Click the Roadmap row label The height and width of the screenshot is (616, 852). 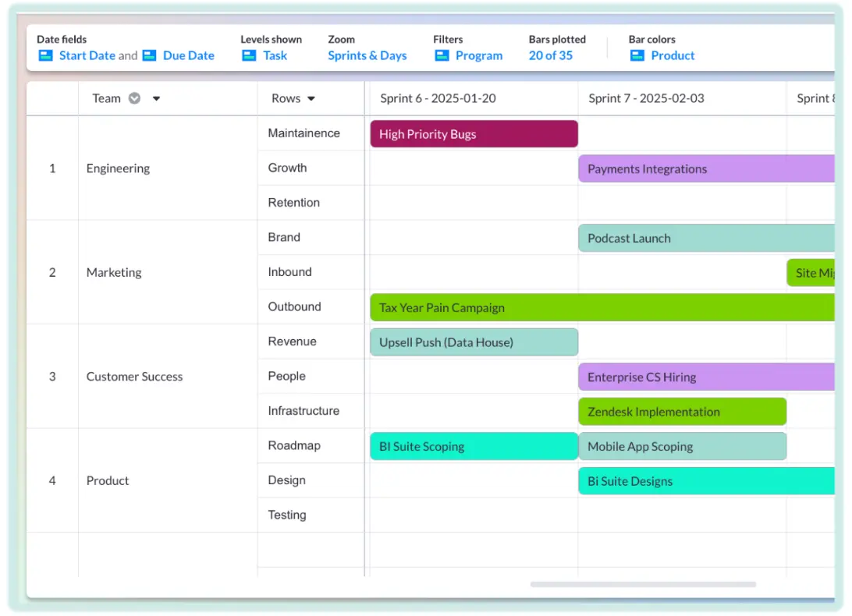click(x=294, y=446)
